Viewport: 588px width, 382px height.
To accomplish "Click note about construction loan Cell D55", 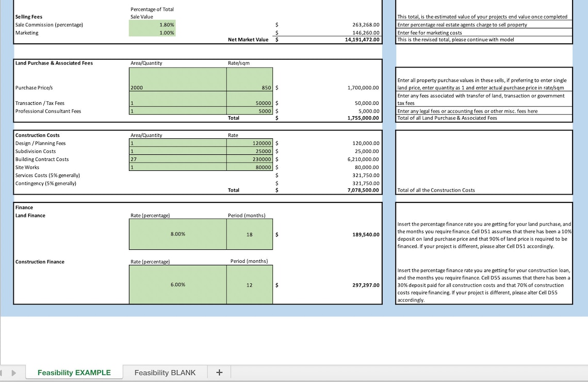I will (484, 285).
